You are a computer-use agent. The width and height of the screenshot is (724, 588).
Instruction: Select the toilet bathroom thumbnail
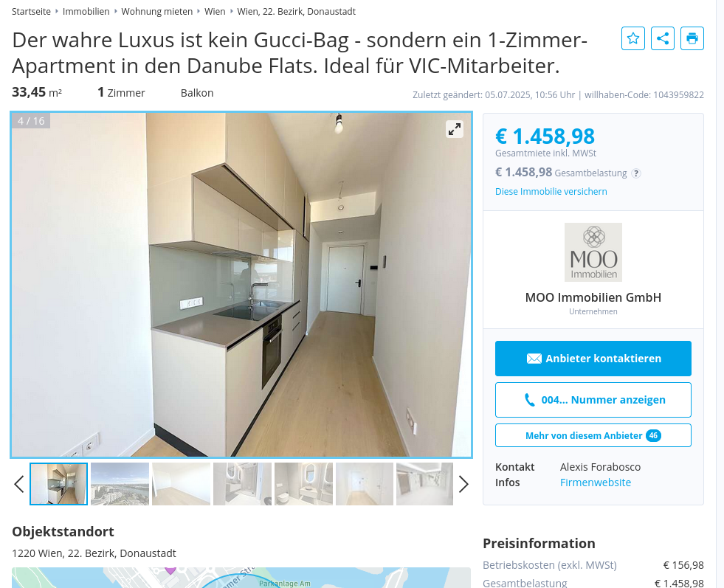303,484
